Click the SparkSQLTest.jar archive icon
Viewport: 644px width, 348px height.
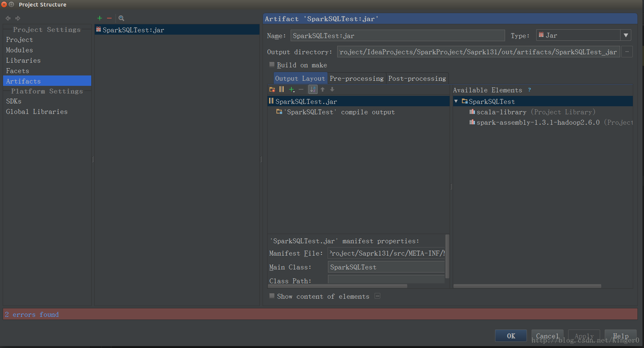(271, 101)
